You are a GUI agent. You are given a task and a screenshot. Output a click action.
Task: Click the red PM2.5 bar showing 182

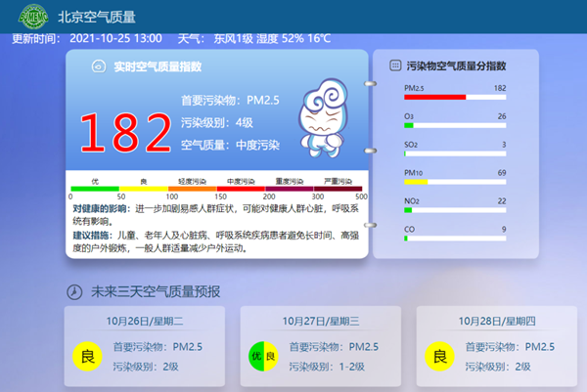point(434,97)
